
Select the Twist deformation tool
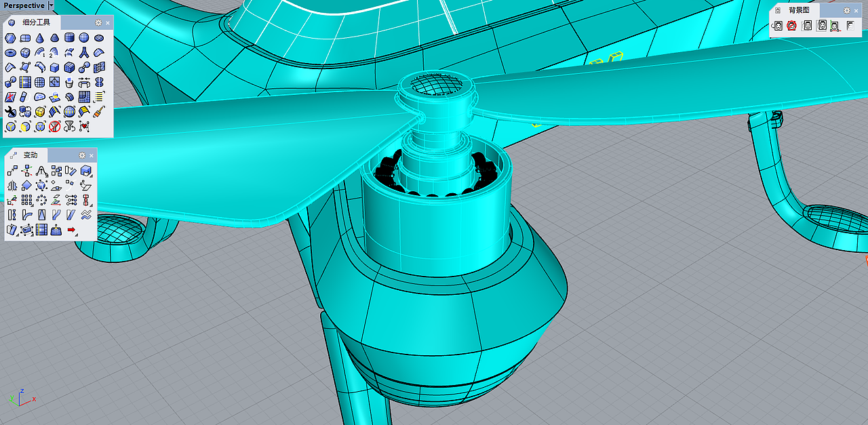point(12,214)
